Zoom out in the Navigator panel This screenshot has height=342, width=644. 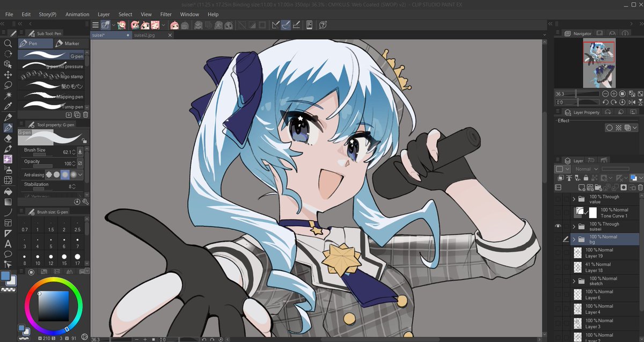tap(605, 94)
